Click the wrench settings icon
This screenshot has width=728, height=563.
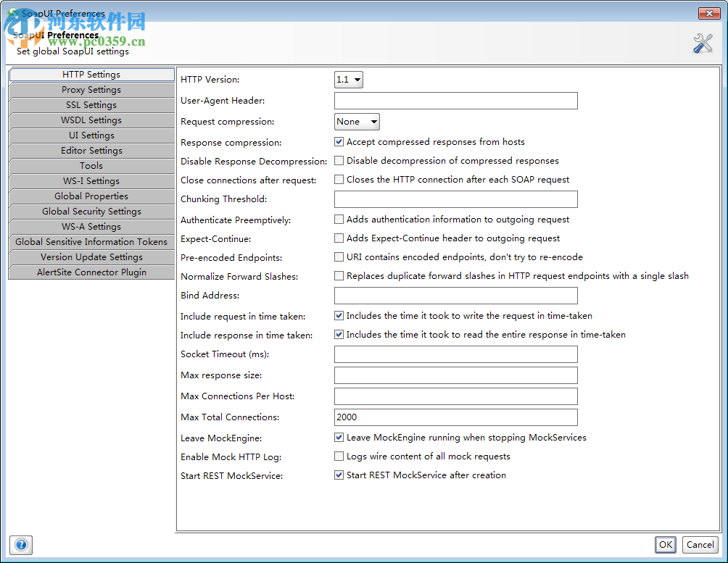pyautogui.click(x=702, y=43)
